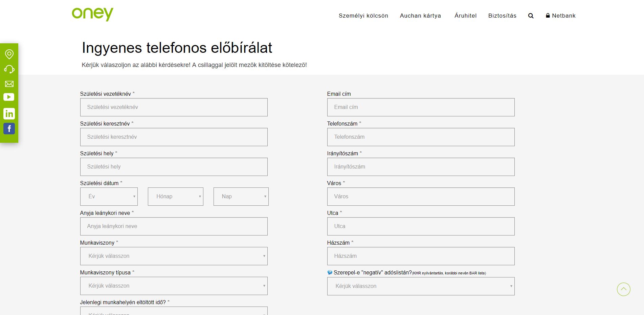Expand the Nap birth day dropdown

[241, 197]
